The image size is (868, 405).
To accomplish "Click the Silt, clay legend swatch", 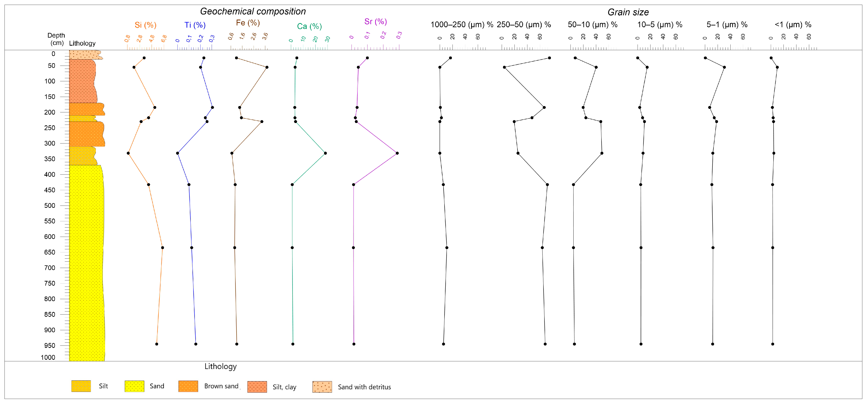I will tap(257, 387).
